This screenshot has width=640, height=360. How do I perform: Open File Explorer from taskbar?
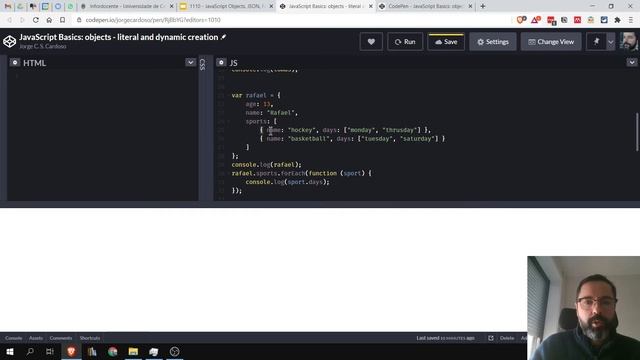(x=133, y=351)
